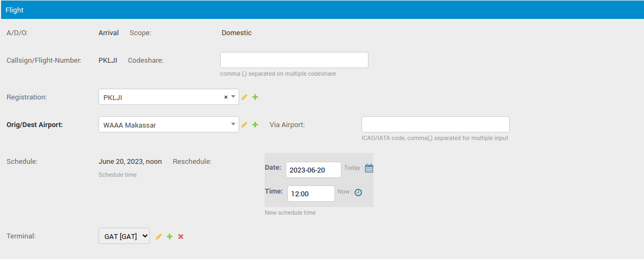Edit the WAAA Makassar airport entry
The image size is (644, 259).
click(244, 125)
